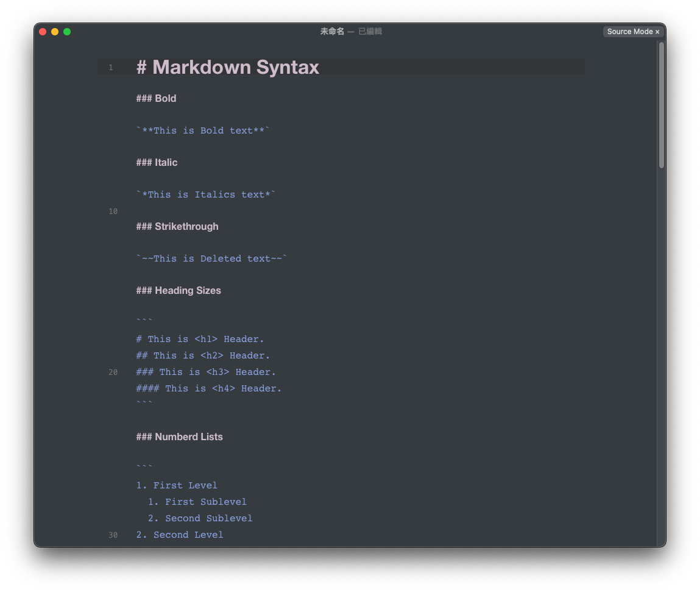
Task: Click the # This is <h1> Header line
Action: pyautogui.click(x=200, y=339)
